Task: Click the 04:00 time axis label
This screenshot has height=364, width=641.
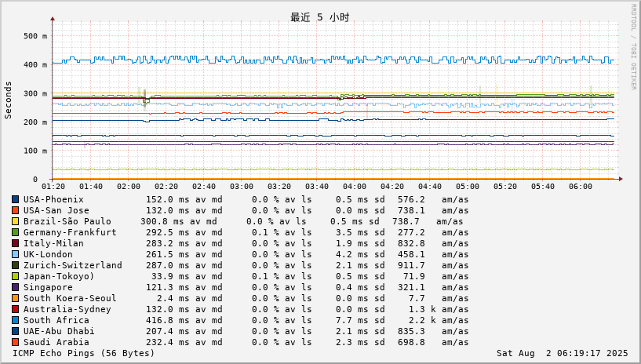Action: pyautogui.click(x=355, y=186)
